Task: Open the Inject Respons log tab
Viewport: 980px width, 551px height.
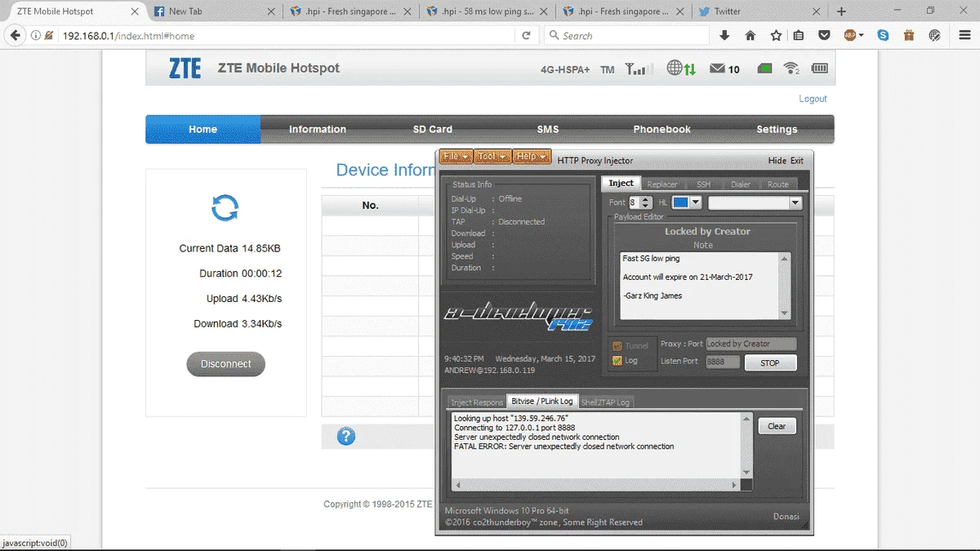Action: (477, 402)
